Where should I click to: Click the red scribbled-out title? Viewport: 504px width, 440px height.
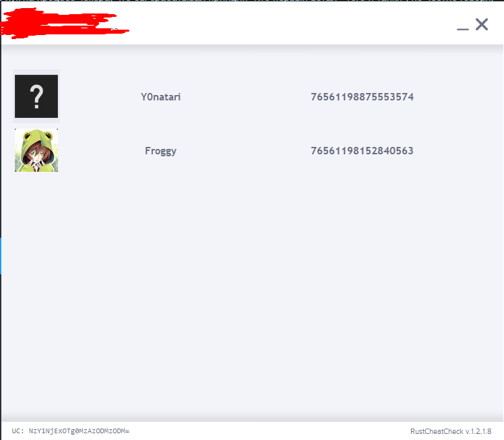coord(64,24)
